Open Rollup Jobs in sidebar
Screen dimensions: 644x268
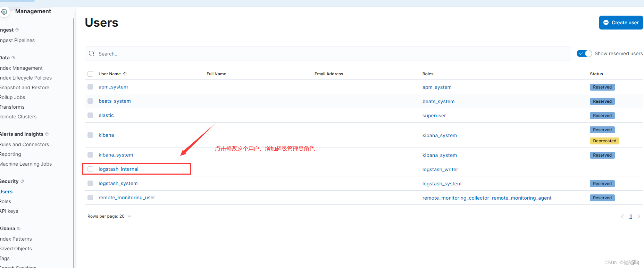point(12,97)
